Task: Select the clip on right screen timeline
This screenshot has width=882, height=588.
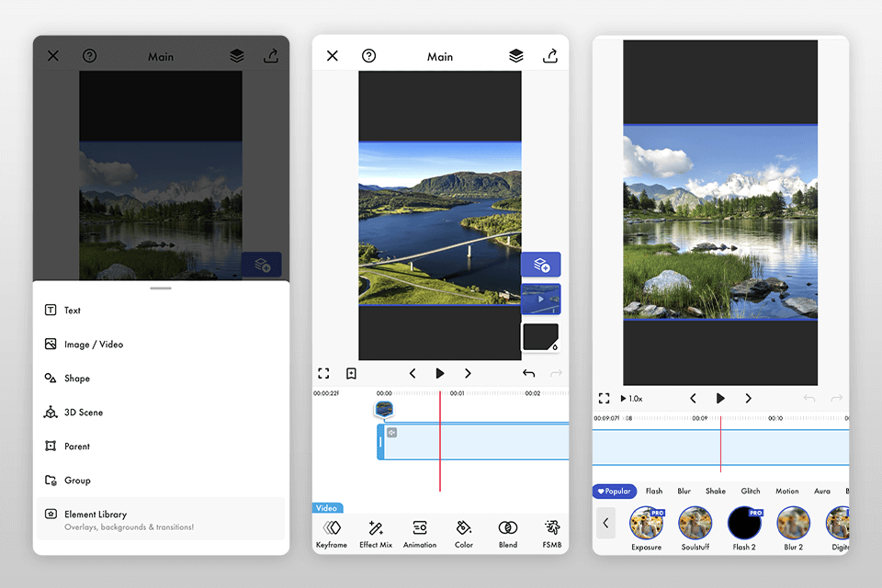Action: [720, 447]
